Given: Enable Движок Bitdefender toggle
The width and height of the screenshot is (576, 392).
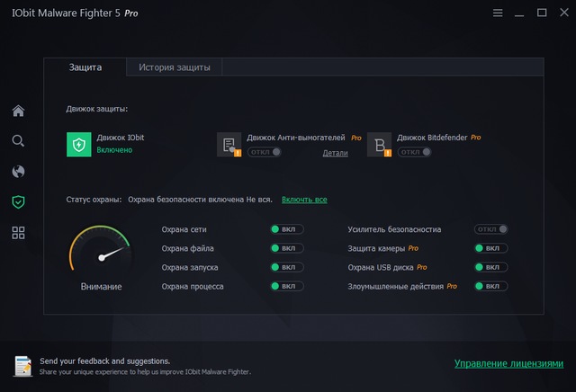Looking at the screenshot, I should point(414,152).
